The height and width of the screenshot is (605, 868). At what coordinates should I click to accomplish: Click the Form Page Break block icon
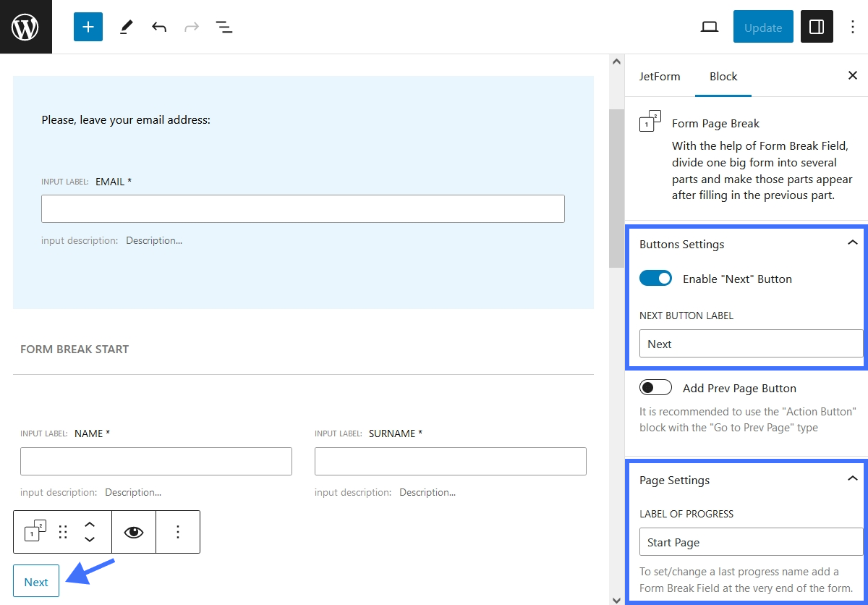coord(649,122)
